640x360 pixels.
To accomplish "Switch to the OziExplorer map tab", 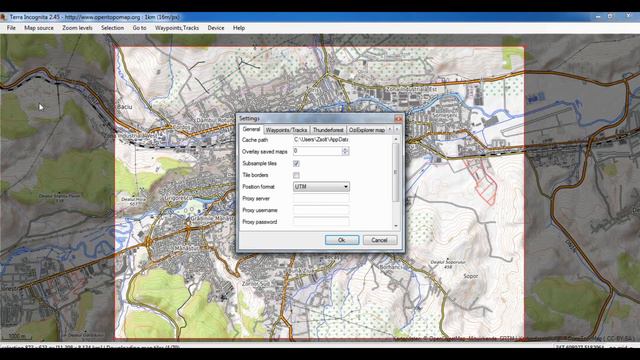I will coord(367,130).
